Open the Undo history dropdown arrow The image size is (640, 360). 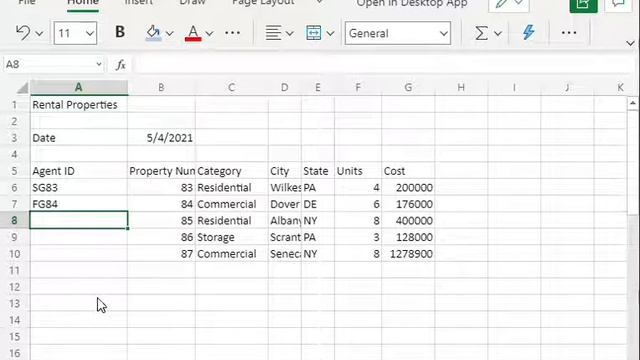(x=39, y=33)
